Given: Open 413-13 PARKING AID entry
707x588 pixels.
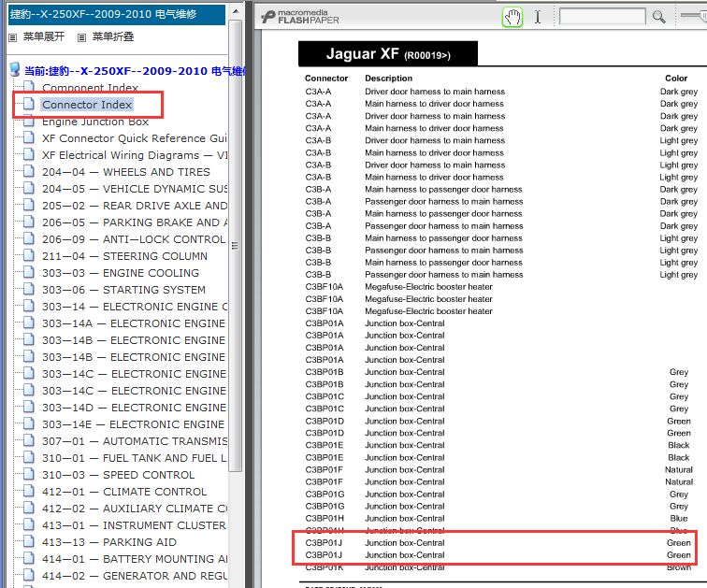Looking at the screenshot, I should pos(109,542).
